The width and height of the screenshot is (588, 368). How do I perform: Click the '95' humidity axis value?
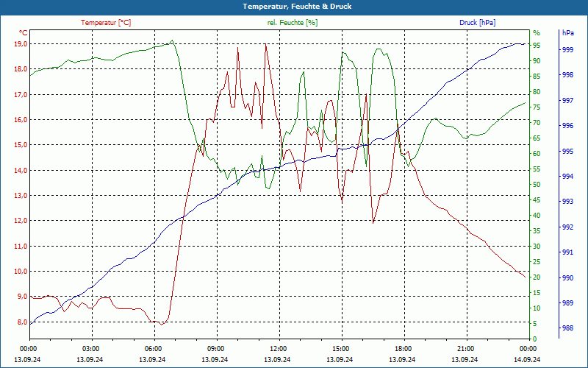537,46
